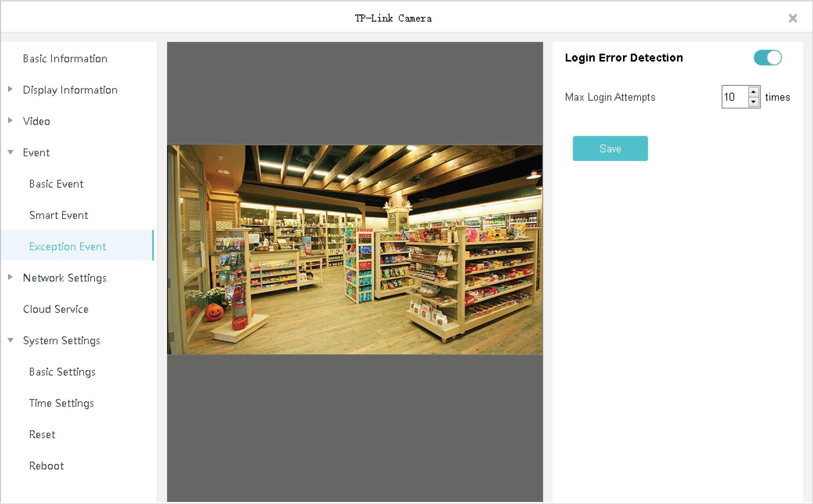Select the Exception Event item
This screenshot has width=813, height=504.
click(x=67, y=246)
